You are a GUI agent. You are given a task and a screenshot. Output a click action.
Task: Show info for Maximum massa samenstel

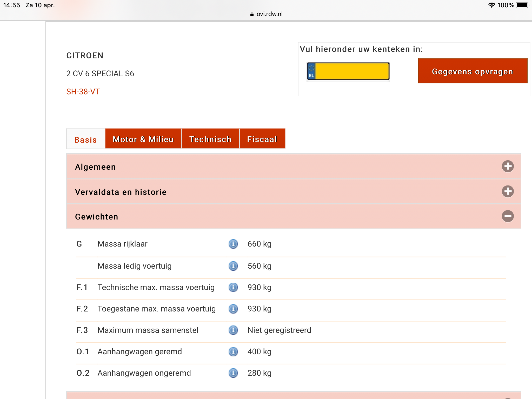pyautogui.click(x=233, y=330)
